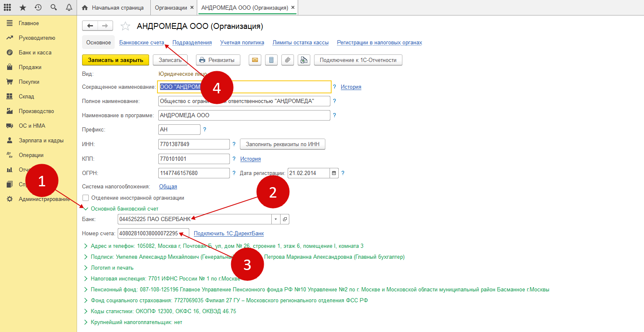644x332 pixels.
Task: Click the Записать button
Action: pos(170,60)
